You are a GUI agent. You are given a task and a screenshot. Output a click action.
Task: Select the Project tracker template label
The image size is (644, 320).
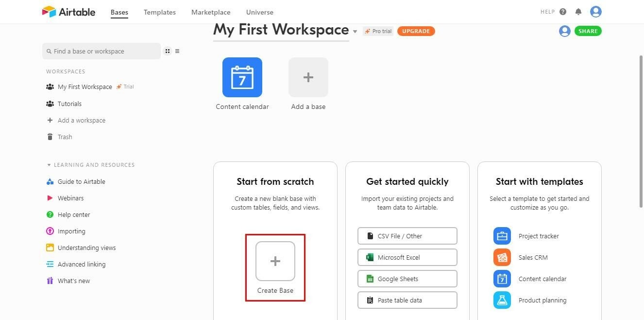pyautogui.click(x=539, y=236)
